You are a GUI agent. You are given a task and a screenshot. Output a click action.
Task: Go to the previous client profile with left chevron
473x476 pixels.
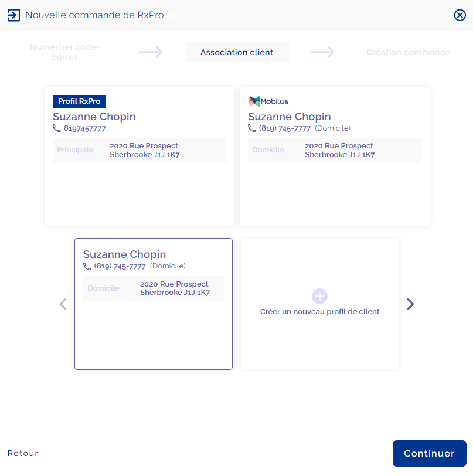point(63,304)
